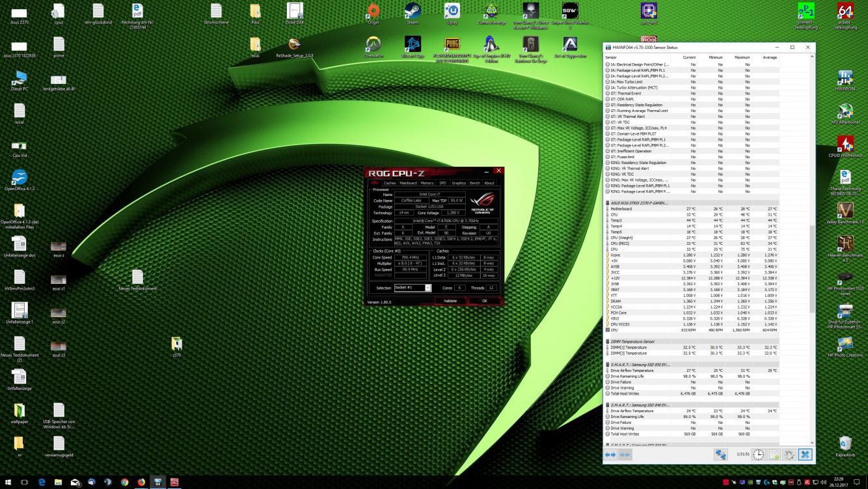Switch to the Mainboard tab in CPU-Z

click(408, 183)
